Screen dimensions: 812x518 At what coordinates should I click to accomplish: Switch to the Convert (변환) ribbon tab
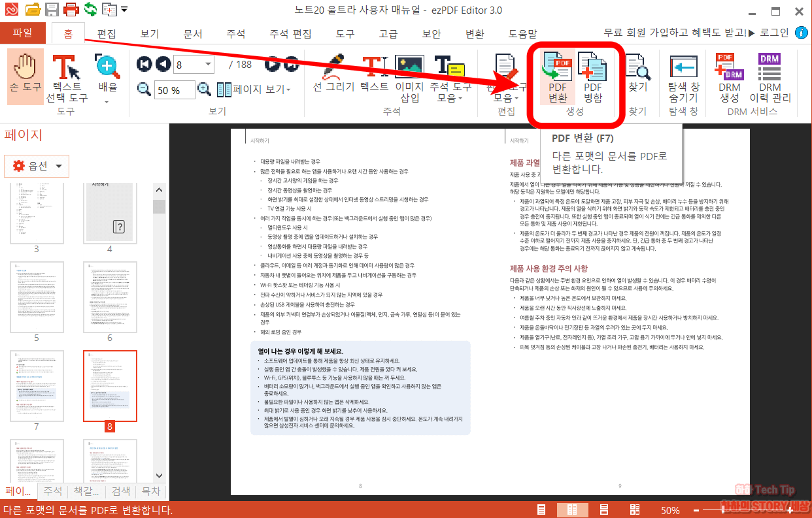pyautogui.click(x=475, y=33)
